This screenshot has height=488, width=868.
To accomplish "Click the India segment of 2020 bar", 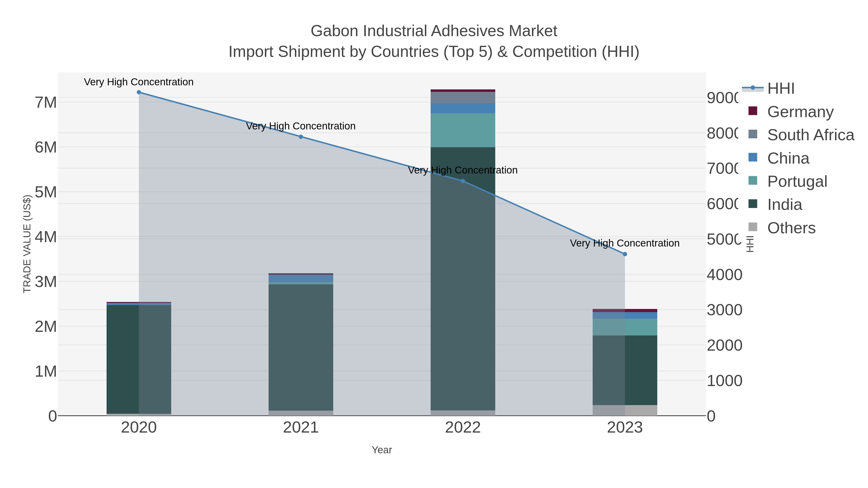I will (x=139, y=359).
